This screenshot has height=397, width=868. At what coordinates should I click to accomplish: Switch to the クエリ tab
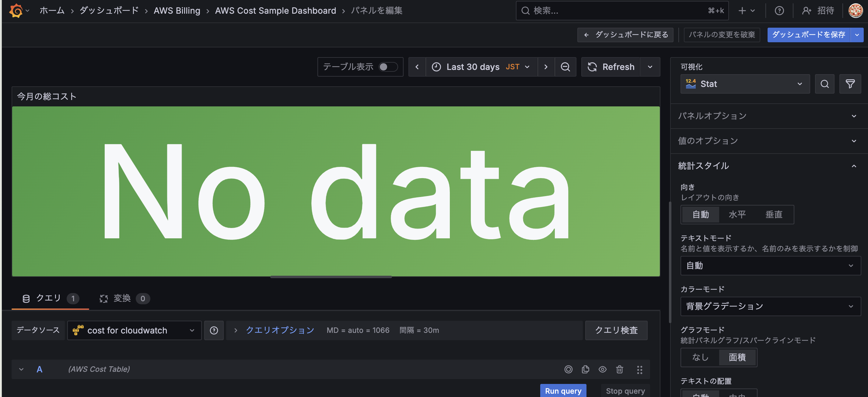click(50, 299)
